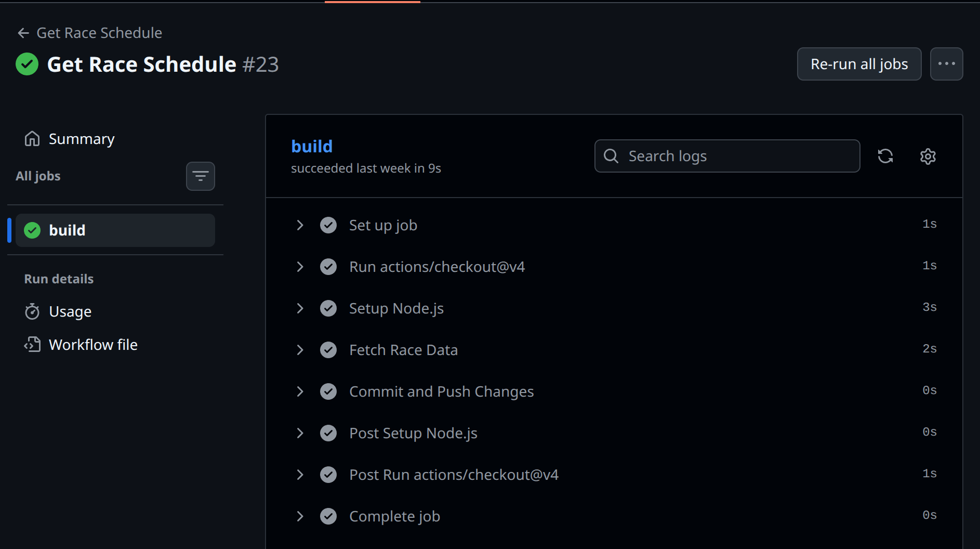Click the refresh logs icon
Viewport: 980px width, 549px height.
[x=885, y=156]
